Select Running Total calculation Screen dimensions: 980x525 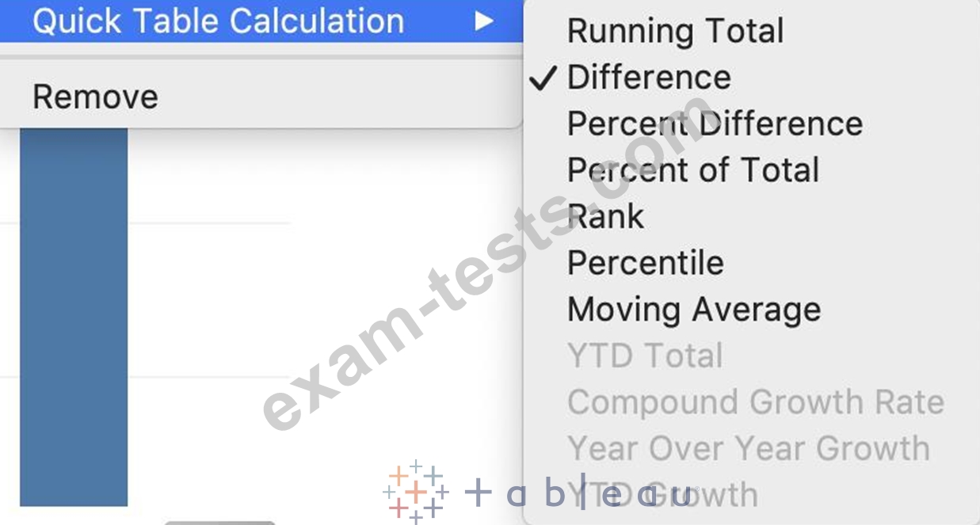(x=675, y=31)
